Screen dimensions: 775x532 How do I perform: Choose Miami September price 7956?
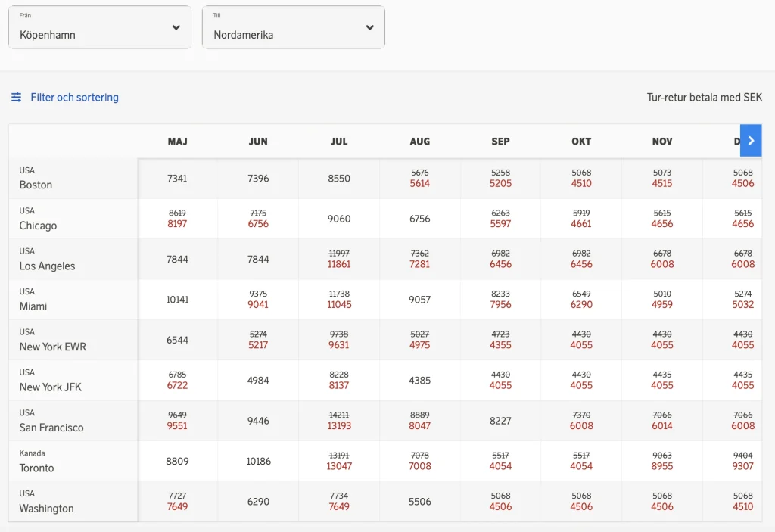(501, 304)
